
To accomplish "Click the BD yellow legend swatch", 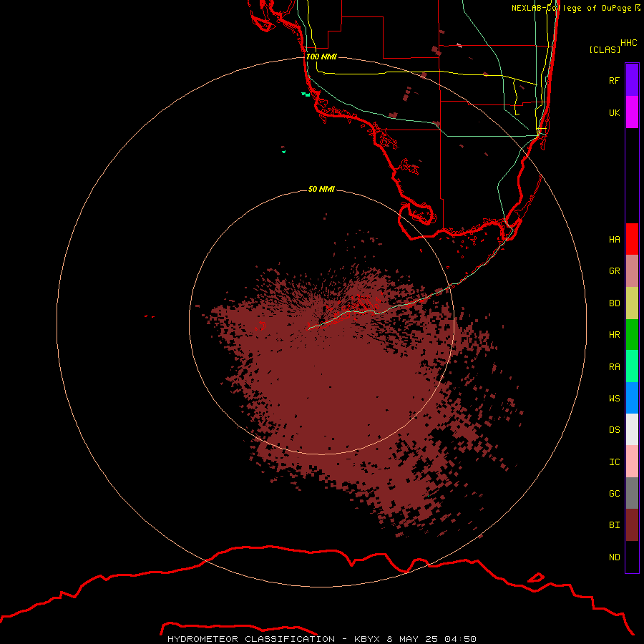I will click(x=632, y=303).
